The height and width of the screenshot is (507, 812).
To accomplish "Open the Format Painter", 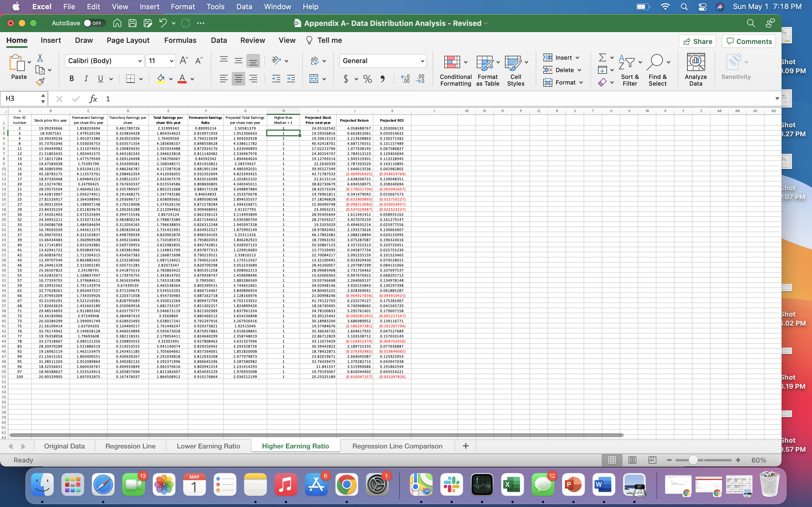I will click(41, 81).
